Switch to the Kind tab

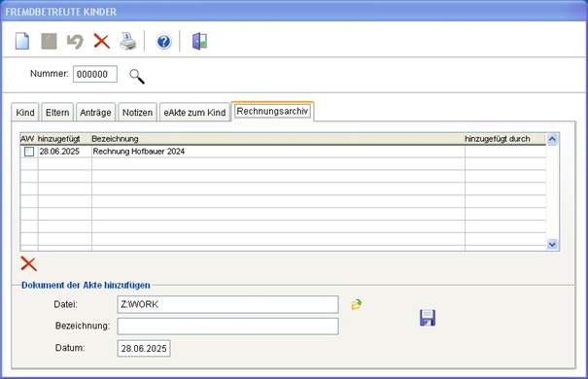25,112
